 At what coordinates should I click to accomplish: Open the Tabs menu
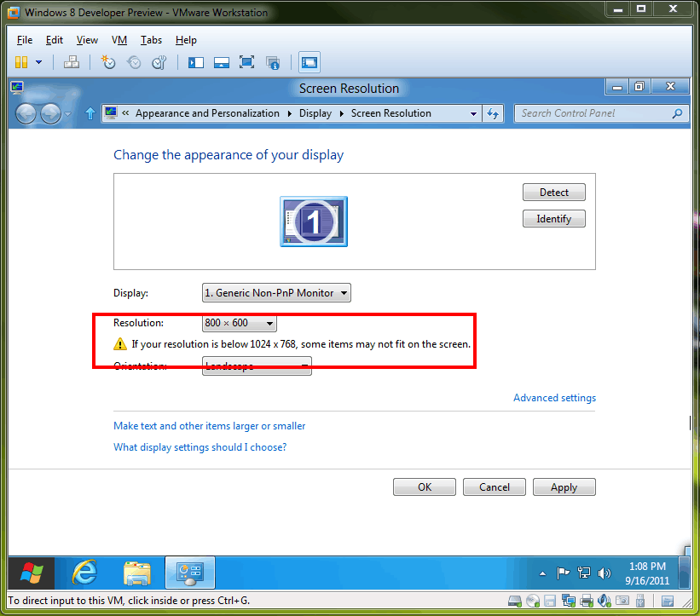pyautogui.click(x=151, y=40)
